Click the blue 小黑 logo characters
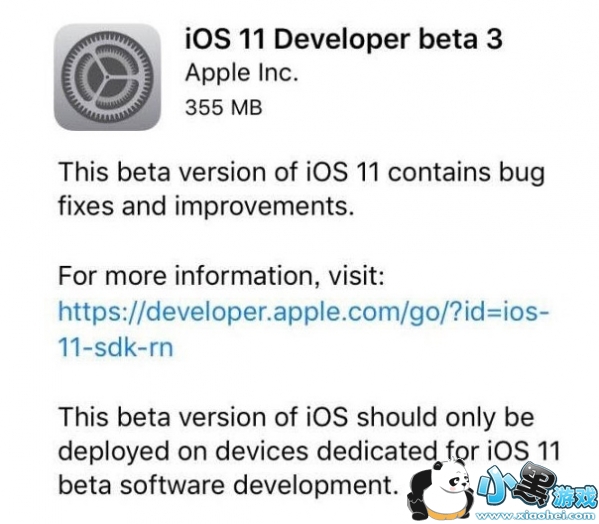Image resolution: width=599 pixels, height=524 pixels. (516, 484)
